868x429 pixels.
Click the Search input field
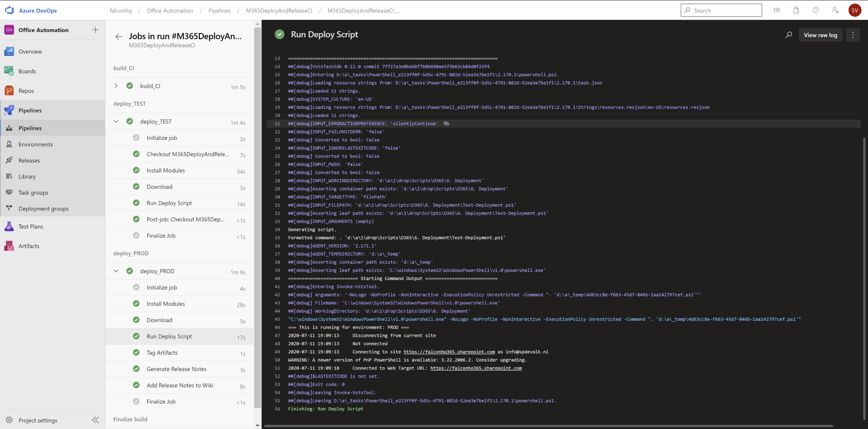pyautogui.click(x=721, y=10)
